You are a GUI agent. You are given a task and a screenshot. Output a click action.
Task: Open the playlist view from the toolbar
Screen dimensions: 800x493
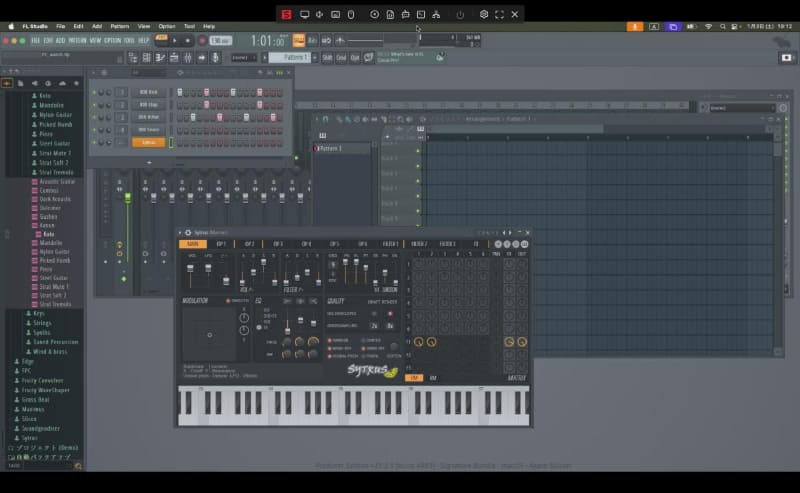[133, 58]
